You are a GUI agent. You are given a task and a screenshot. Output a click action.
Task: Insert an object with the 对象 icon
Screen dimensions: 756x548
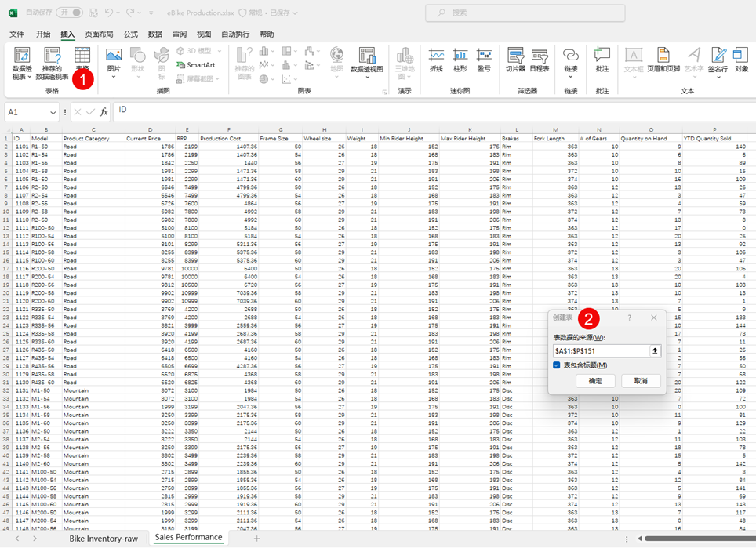pos(741,55)
